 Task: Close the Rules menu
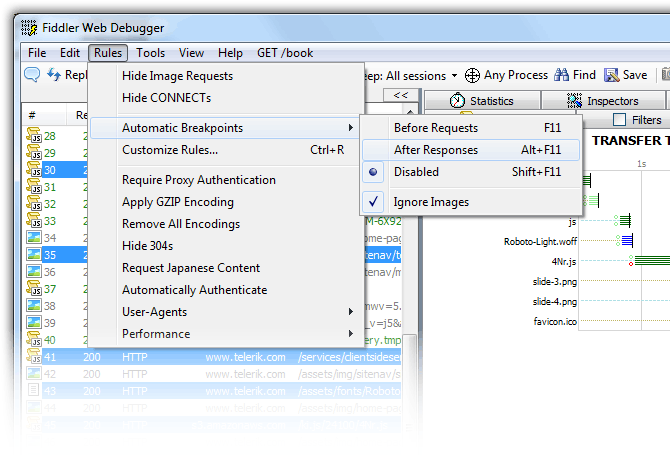pos(108,53)
